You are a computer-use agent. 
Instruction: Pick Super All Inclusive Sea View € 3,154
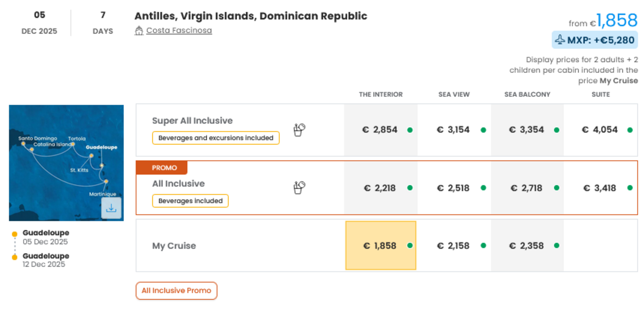pyautogui.click(x=454, y=130)
